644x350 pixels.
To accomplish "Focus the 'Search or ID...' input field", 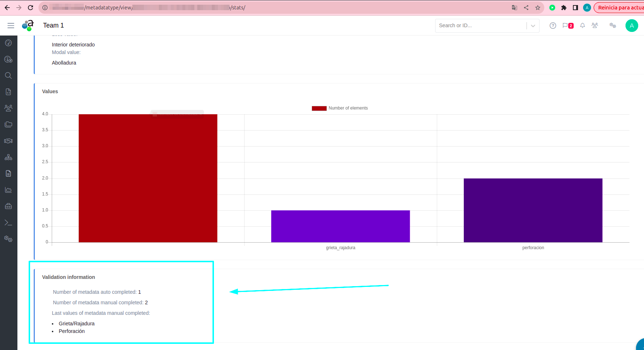I will [480, 25].
